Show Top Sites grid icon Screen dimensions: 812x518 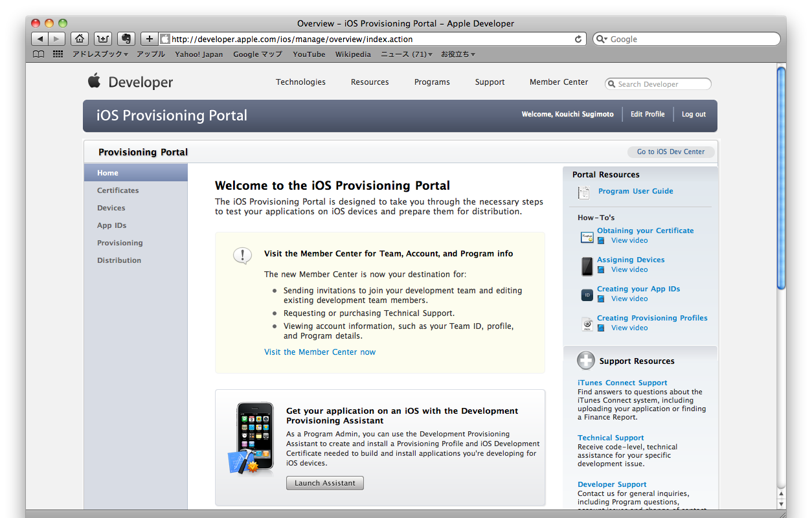[x=58, y=54]
